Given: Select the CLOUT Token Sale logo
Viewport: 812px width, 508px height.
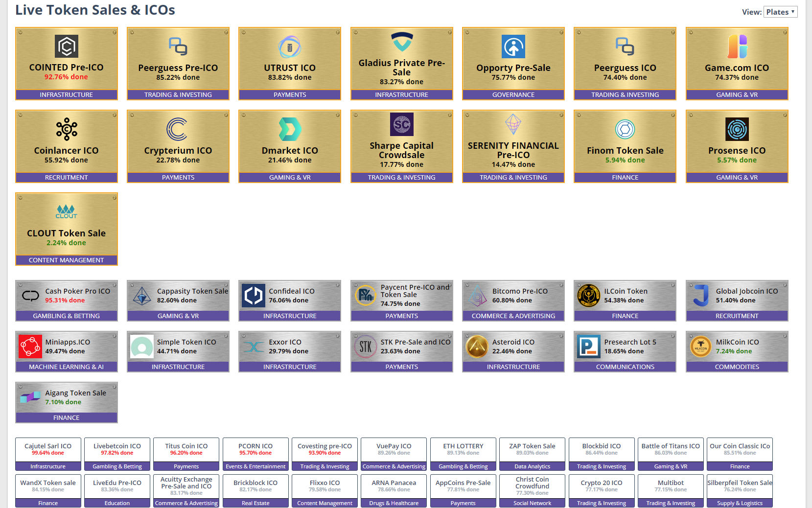Looking at the screenshot, I should coord(66,211).
